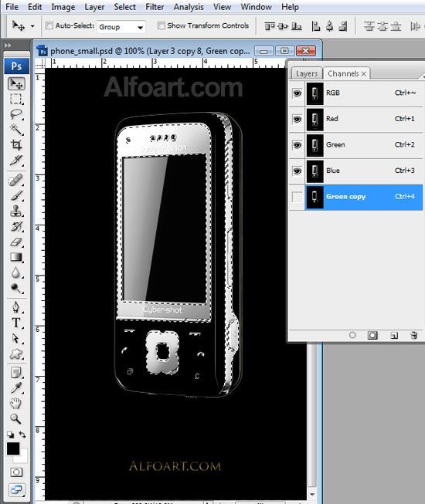The width and height of the screenshot is (425, 504).
Task: Create a new channel
Action: pyautogui.click(x=394, y=336)
